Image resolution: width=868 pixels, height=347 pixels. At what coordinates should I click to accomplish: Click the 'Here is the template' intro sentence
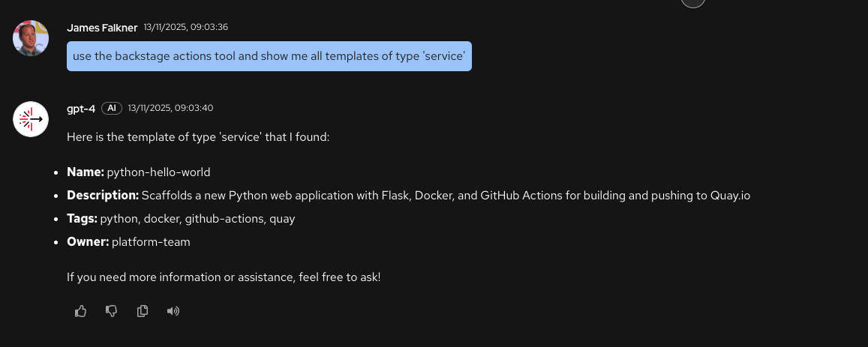pyautogui.click(x=198, y=138)
